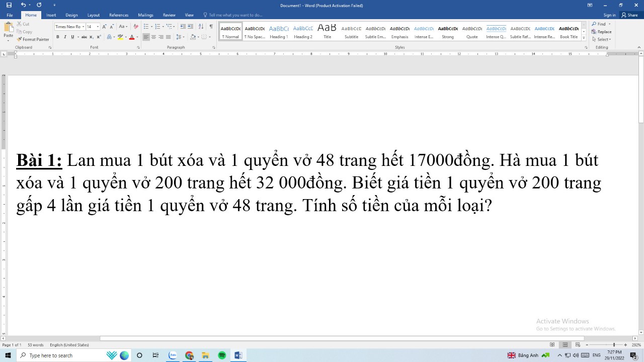This screenshot has height=362, width=644.
Task: Toggle italic formatting
Action: 65,37
